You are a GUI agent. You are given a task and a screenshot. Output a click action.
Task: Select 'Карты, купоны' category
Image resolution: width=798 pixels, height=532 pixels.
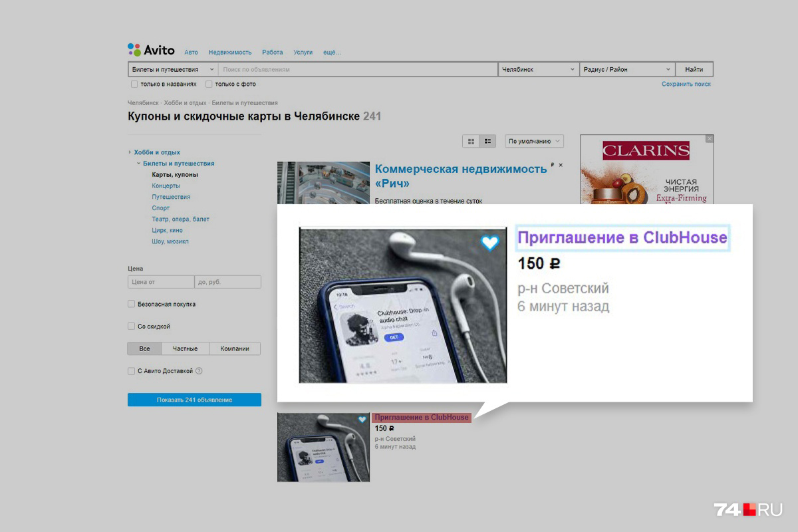(x=175, y=175)
